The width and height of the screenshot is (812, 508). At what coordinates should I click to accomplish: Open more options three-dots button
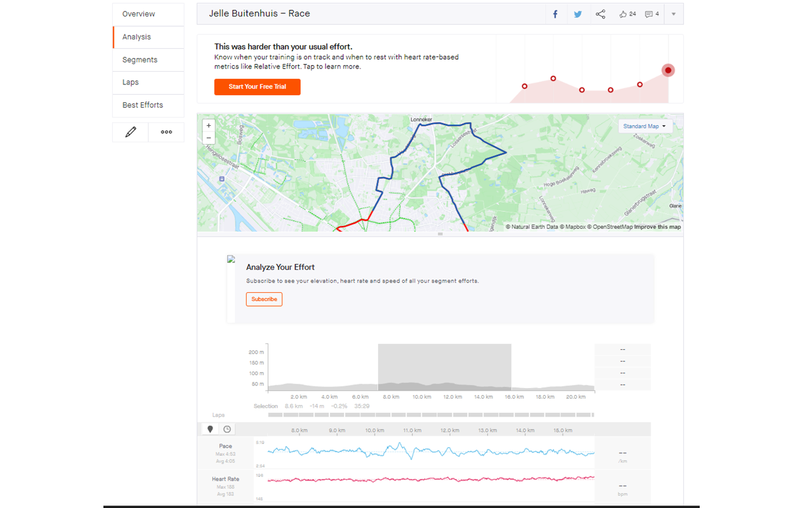click(166, 132)
